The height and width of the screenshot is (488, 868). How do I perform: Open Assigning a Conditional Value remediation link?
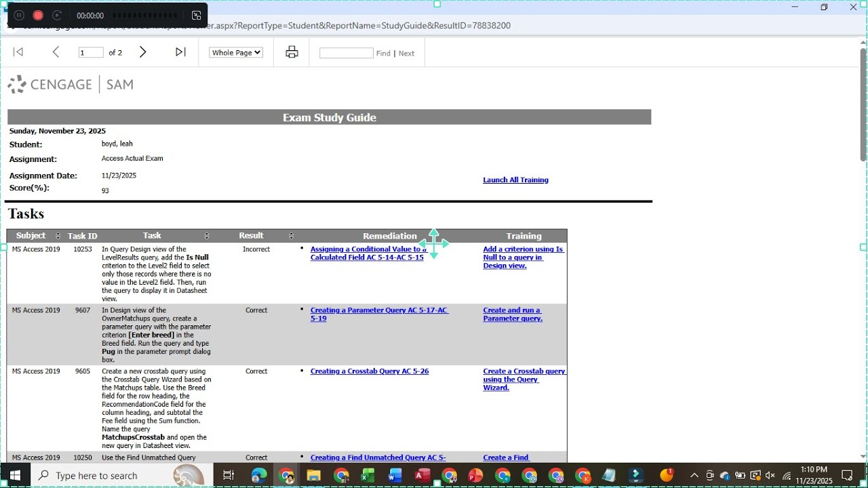click(369, 253)
